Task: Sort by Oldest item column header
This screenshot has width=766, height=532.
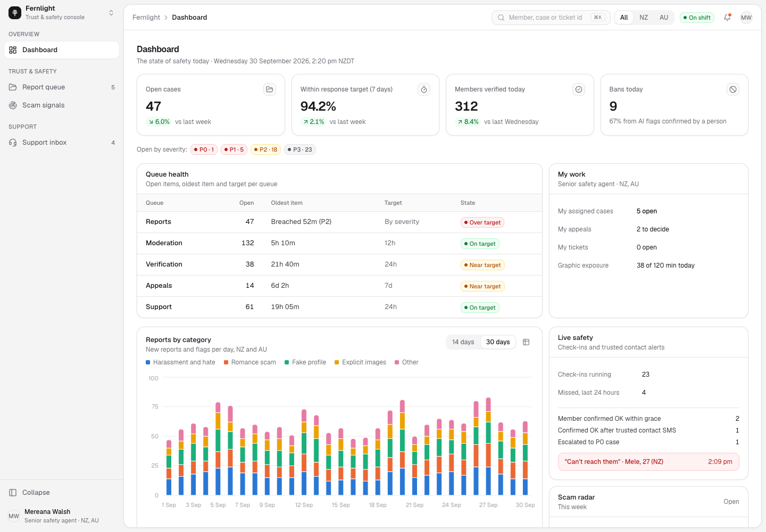Action: [x=287, y=203]
